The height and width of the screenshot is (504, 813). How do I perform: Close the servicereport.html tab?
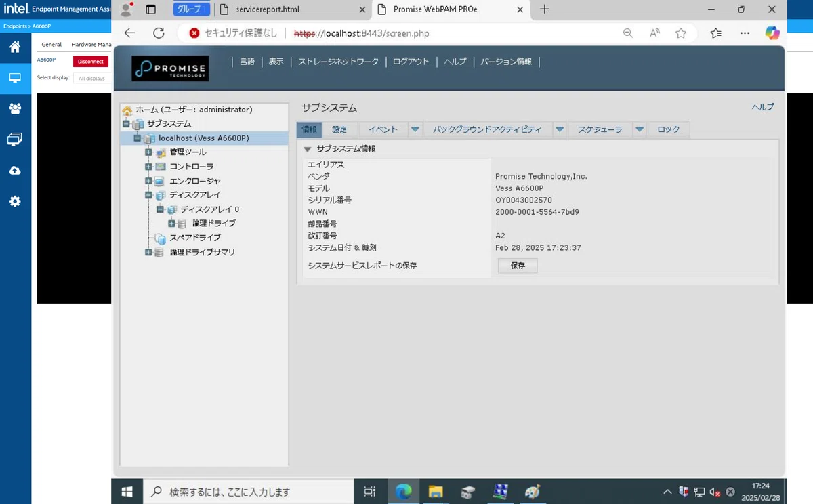(362, 9)
